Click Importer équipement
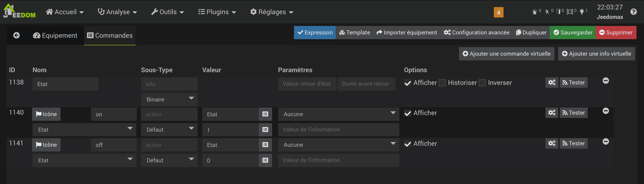The width and height of the screenshot is (644, 184). coord(407,33)
